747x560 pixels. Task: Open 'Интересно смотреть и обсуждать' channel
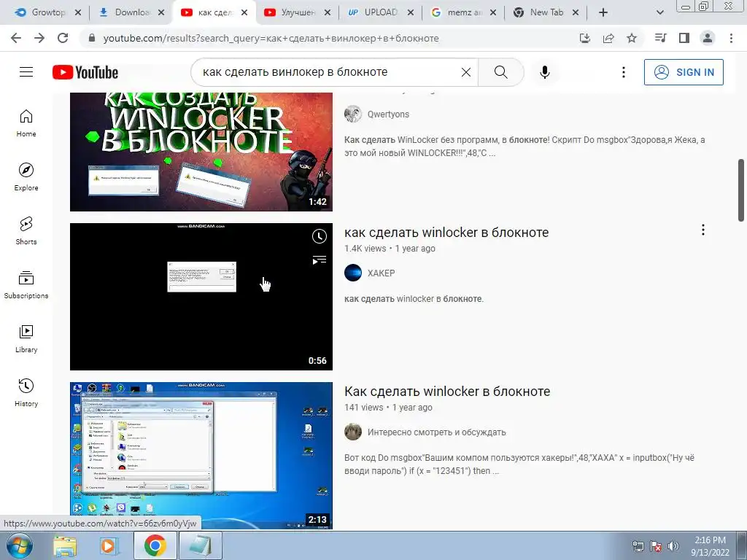click(436, 432)
